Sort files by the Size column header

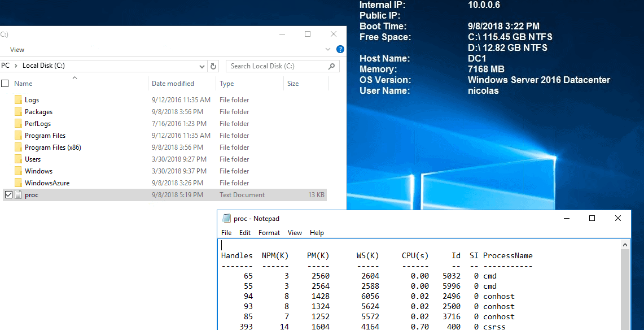[x=293, y=84]
